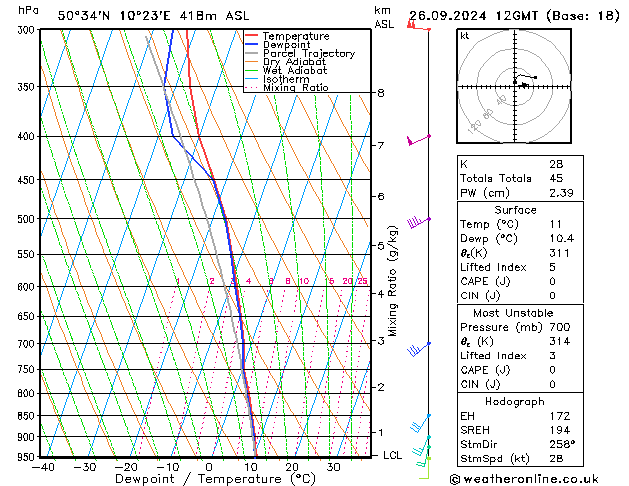
Task: Click the '500' pressure level label
Action: [28, 219]
